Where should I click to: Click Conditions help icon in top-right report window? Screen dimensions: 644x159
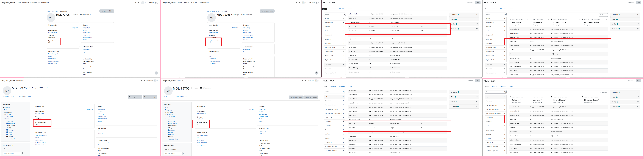pos(620,14)
